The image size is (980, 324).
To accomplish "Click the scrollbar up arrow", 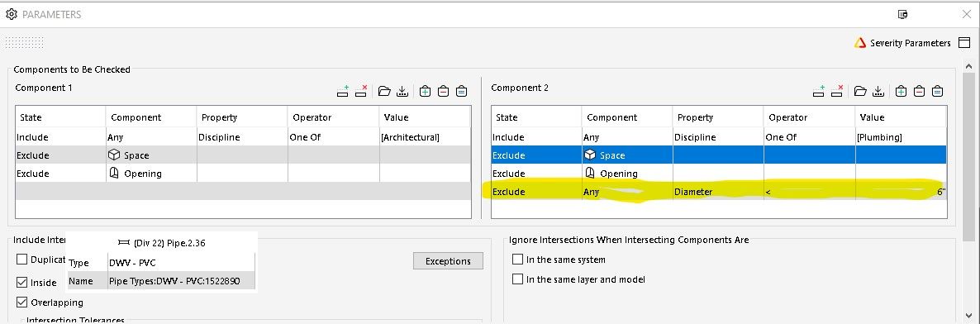I will 969,66.
